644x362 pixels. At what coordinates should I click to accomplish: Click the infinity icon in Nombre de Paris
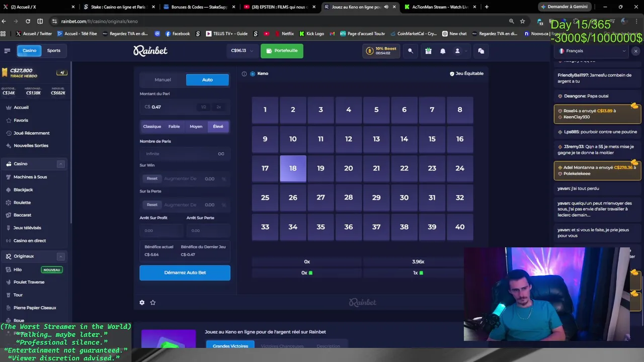coord(221,154)
